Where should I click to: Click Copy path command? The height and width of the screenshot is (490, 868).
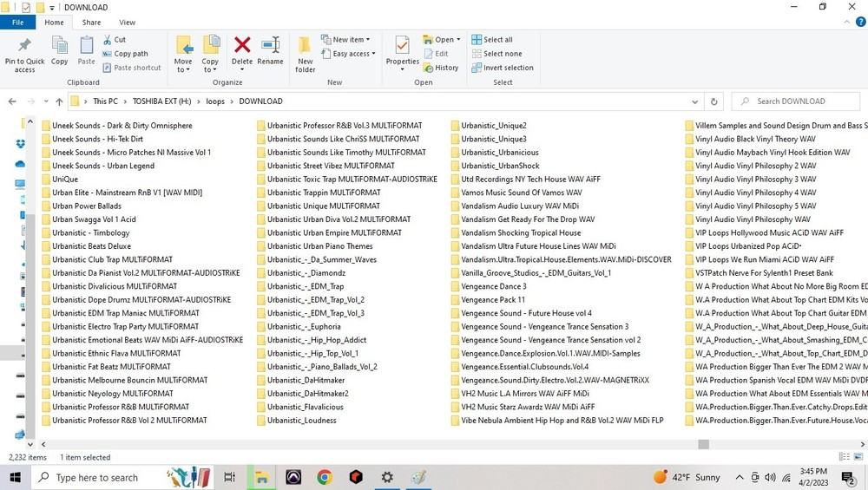[126, 54]
